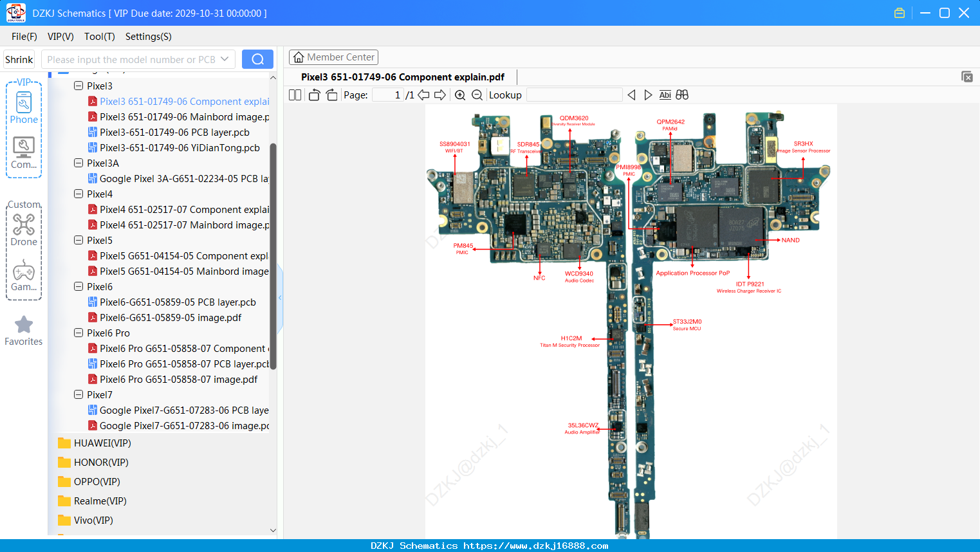Collapse the Pixel5 tree node

tap(79, 241)
